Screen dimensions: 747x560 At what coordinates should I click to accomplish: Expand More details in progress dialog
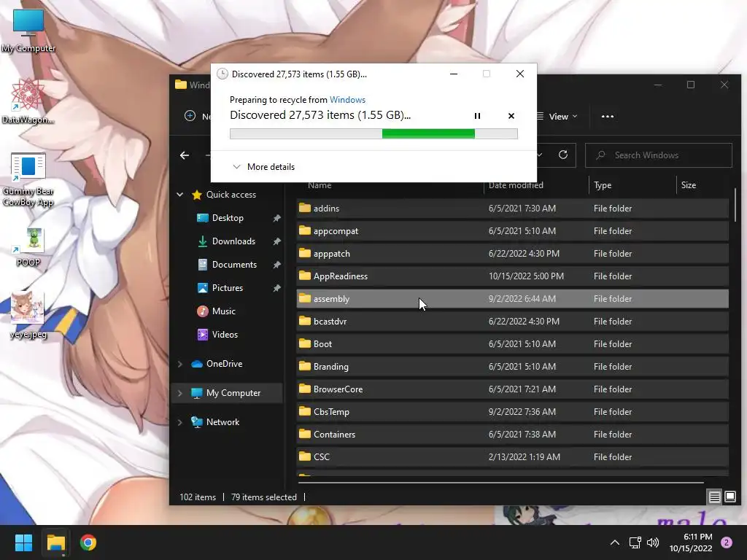coord(263,167)
